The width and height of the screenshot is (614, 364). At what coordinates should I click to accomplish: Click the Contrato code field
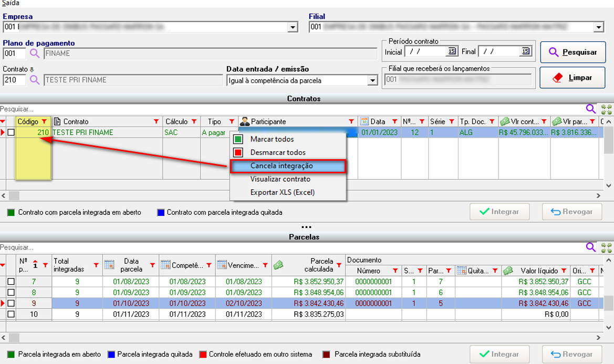(15, 80)
